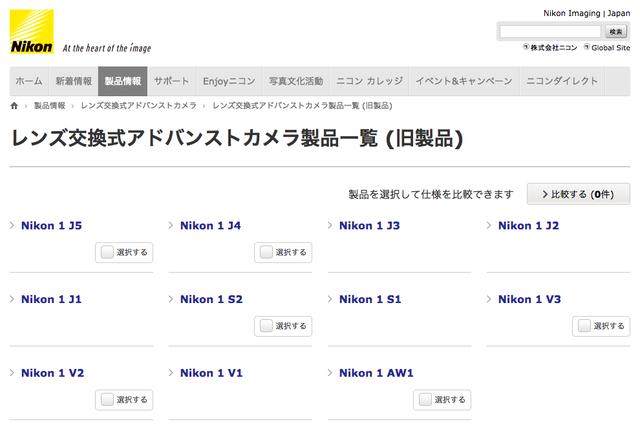Open the Nikon 1 V1 product link
The image size is (640, 440).
click(x=211, y=373)
